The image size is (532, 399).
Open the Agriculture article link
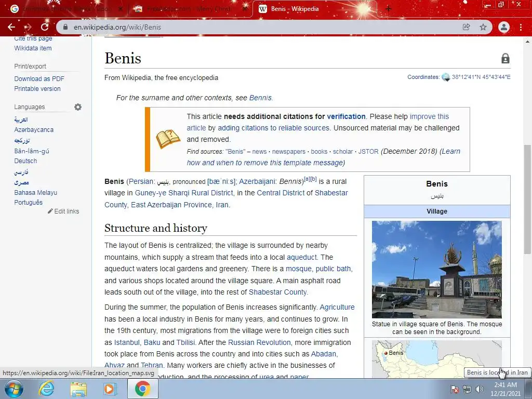(337, 307)
